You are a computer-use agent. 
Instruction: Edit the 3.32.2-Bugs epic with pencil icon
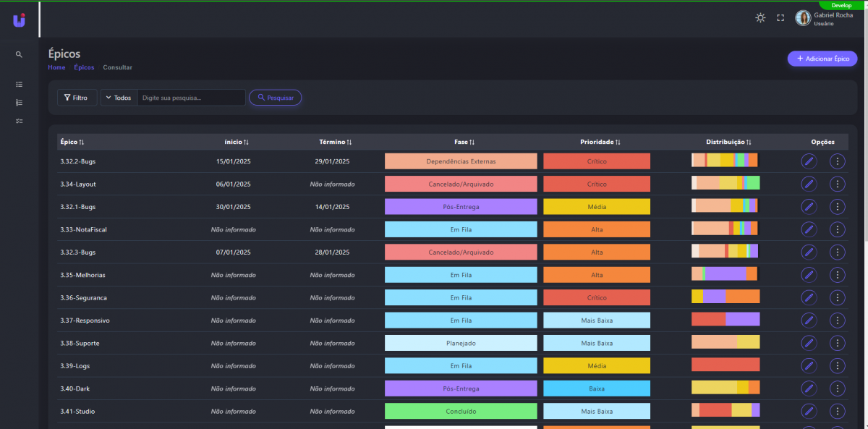(x=809, y=161)
